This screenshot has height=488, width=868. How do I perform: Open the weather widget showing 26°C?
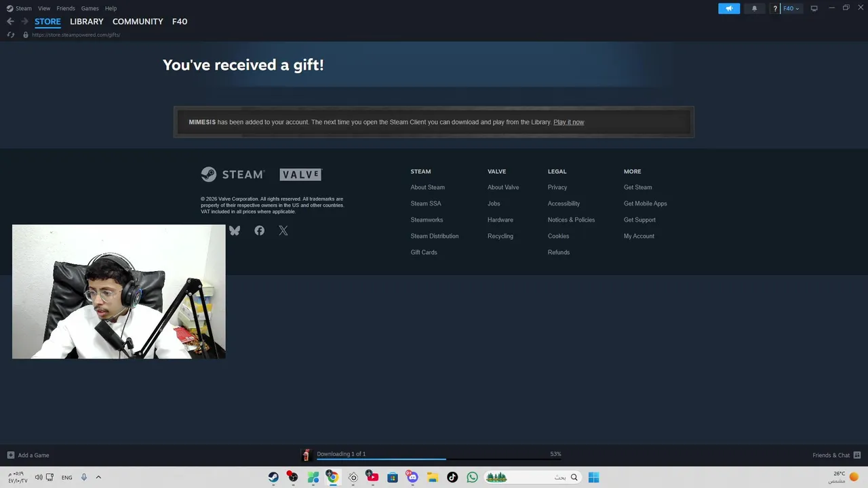(844, 477)
